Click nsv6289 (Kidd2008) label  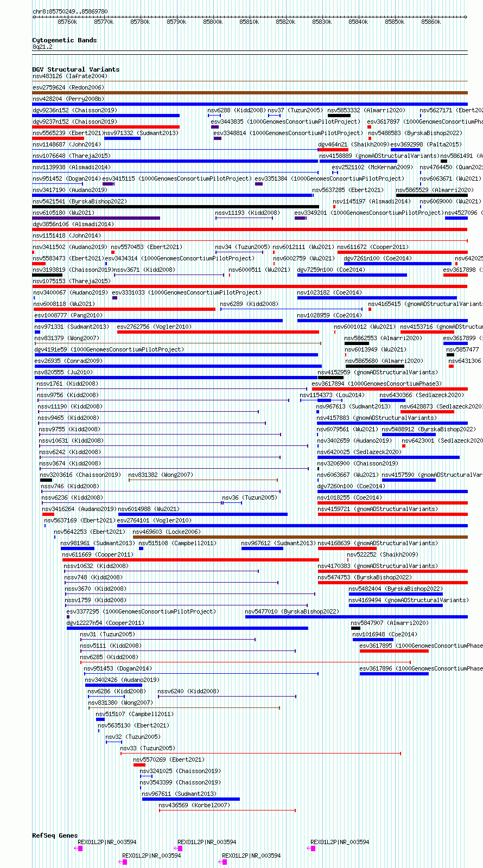(249, 304)
